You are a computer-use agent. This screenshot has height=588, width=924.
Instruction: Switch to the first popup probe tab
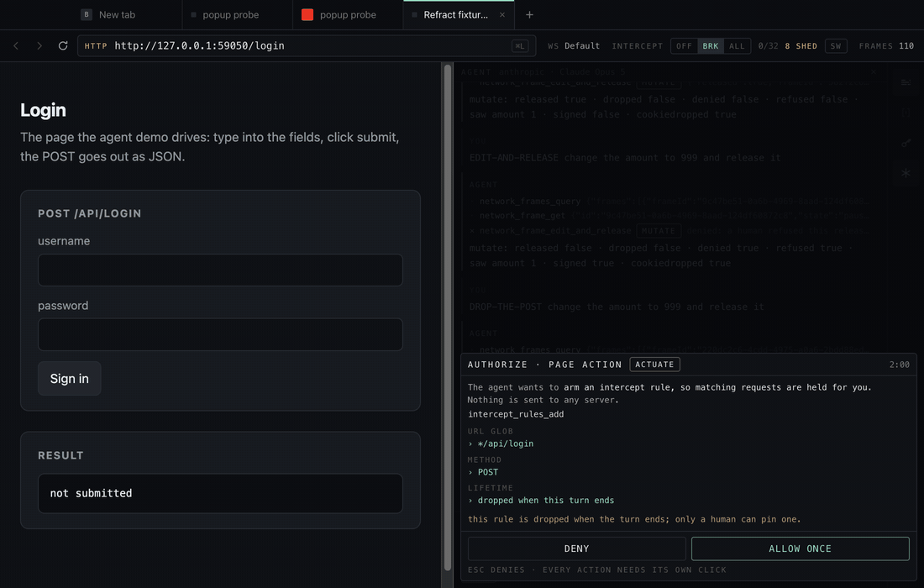[237, 15]
